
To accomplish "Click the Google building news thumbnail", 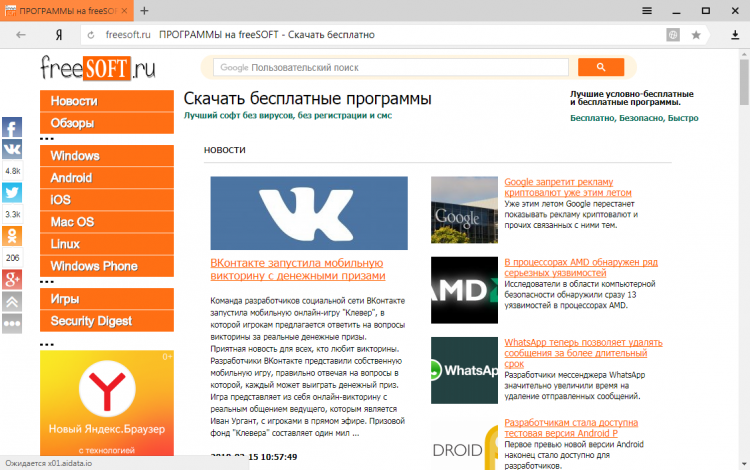I will pyautogui.click(x=464, y=210).
